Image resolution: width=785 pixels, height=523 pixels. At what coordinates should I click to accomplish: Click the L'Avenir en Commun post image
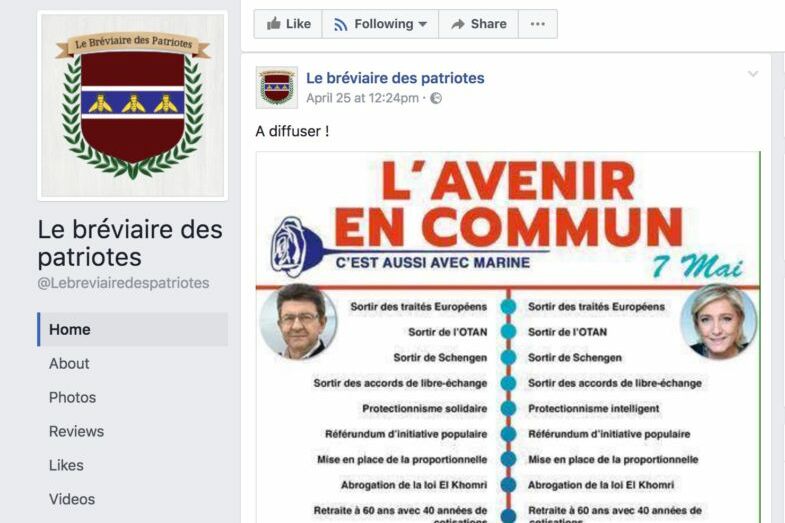508,337
